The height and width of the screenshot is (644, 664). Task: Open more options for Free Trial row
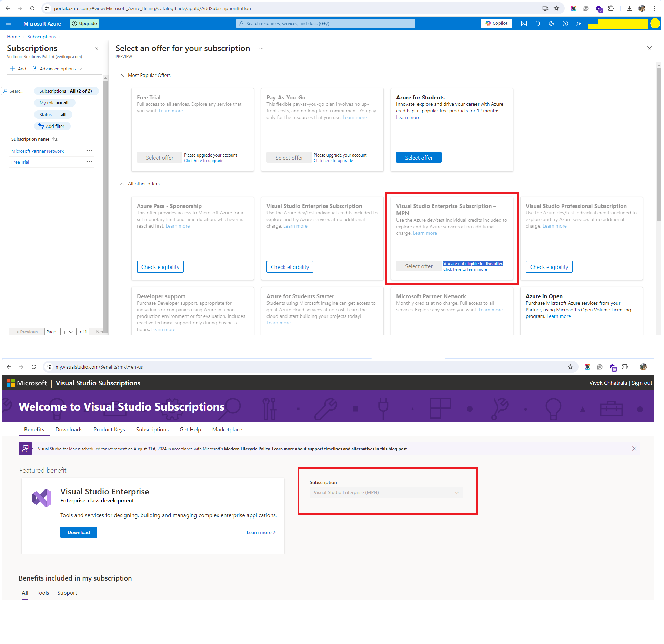pyautogui.click(x=89, y=162)
